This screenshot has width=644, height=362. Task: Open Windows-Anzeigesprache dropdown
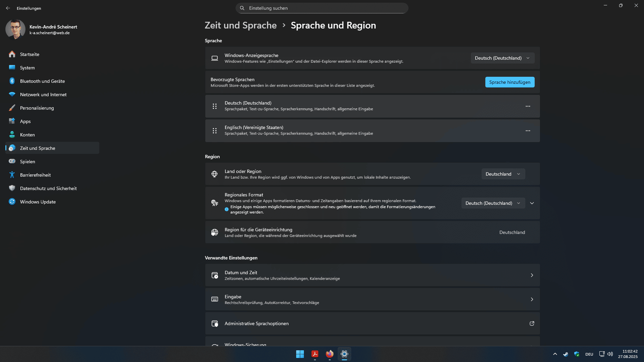[x=502, y=58]
